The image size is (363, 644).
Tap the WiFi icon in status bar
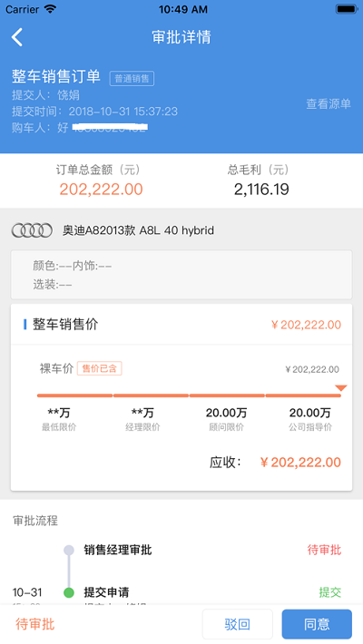tap(50, 9)
